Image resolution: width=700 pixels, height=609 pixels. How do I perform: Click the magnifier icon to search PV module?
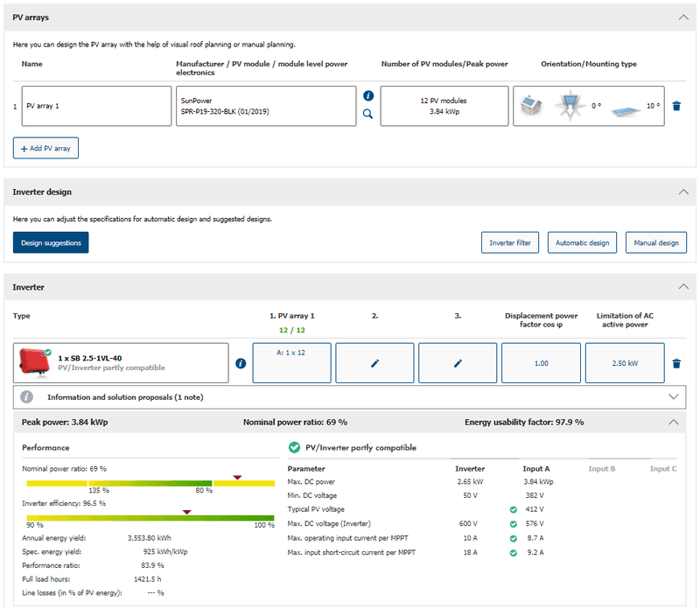pos(368,114)
